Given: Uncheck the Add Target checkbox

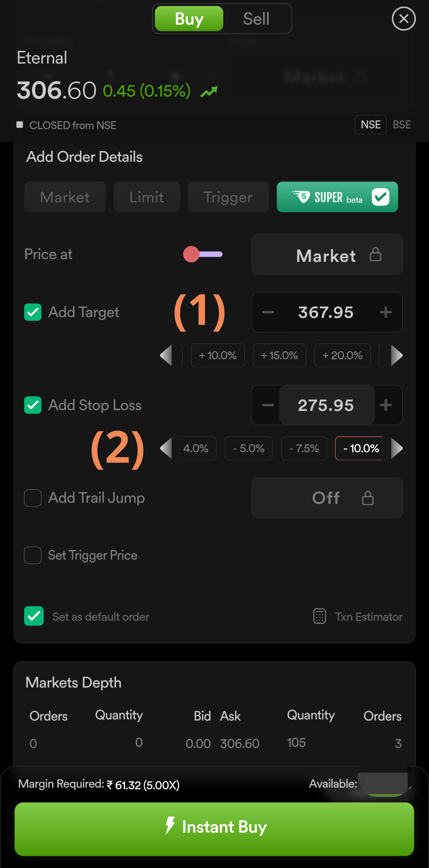Looking at the screenshot, I should tap(33, 312).
